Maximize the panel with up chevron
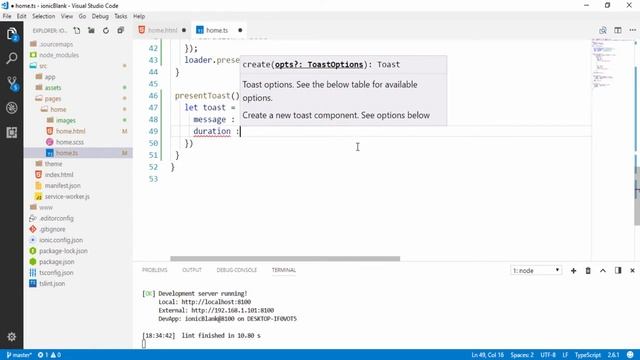640x360 pixels. click(603, 271)
